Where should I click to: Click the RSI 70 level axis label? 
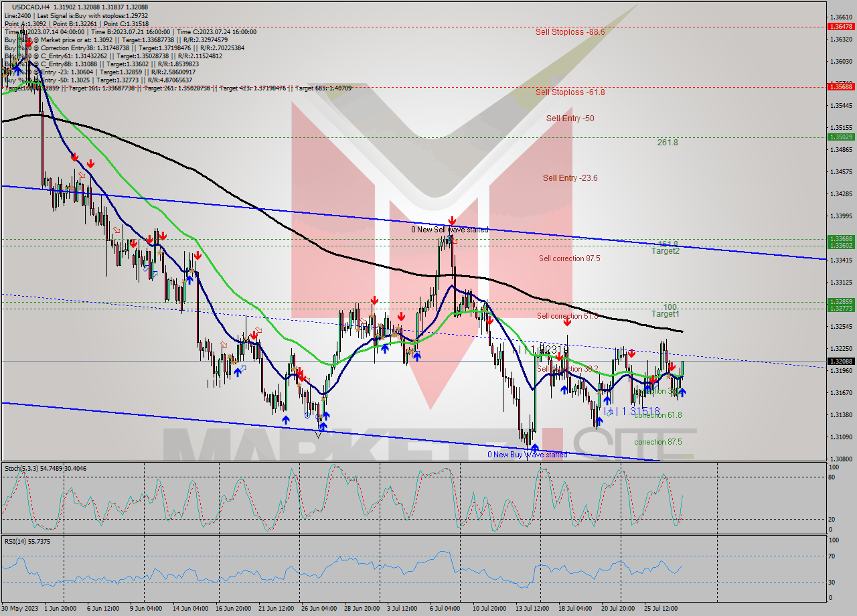pos(832,556)
